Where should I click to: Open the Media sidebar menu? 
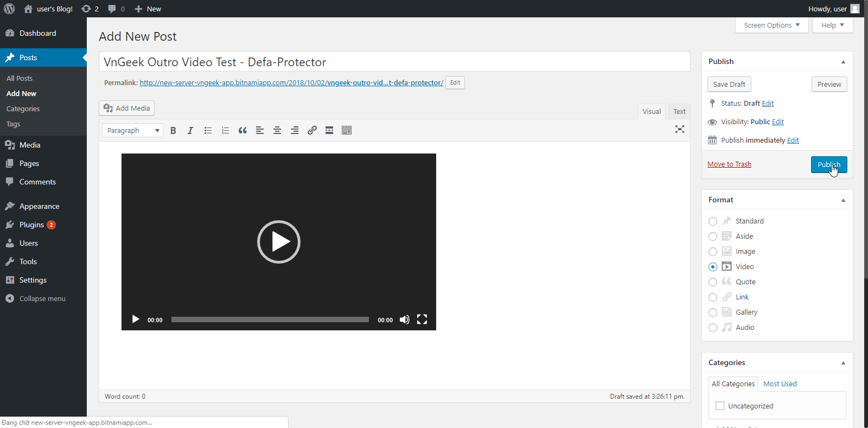tap(43, 145)
